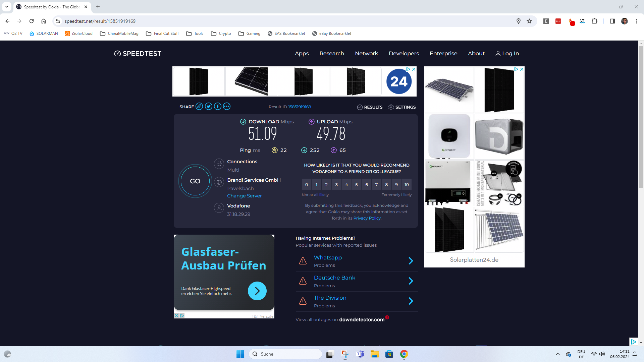
Task: Open speedtest SETTINGS
Action: pos(402,107)
